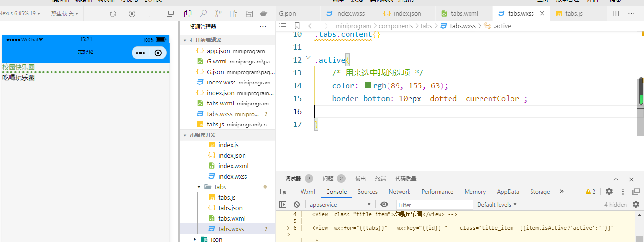Open DevTools kebab menu (three vertical dots)
Image resolution: width=644 pixels, height=242 pixels.
tap(623, 191)
